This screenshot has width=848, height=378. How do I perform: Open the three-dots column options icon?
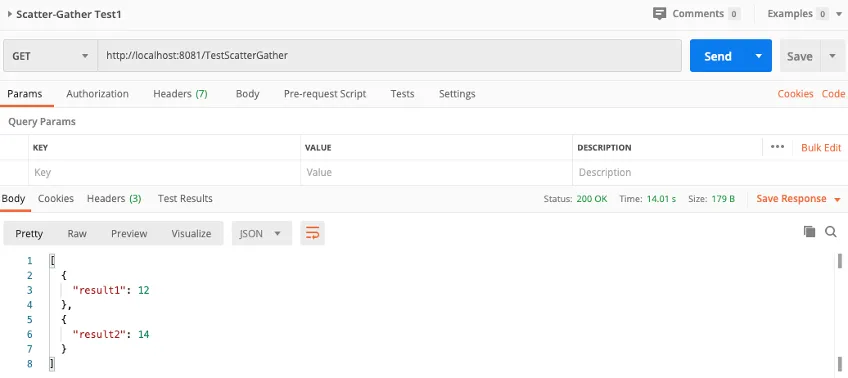777,147
